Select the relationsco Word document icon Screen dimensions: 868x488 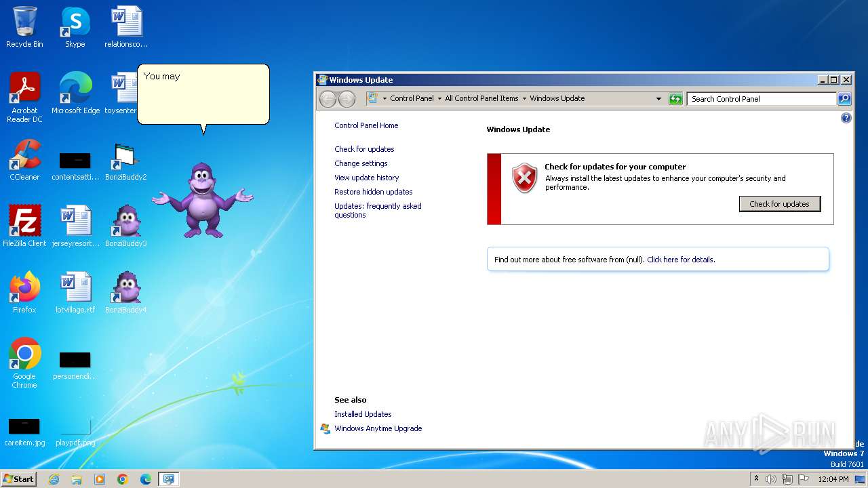(126, 27)
